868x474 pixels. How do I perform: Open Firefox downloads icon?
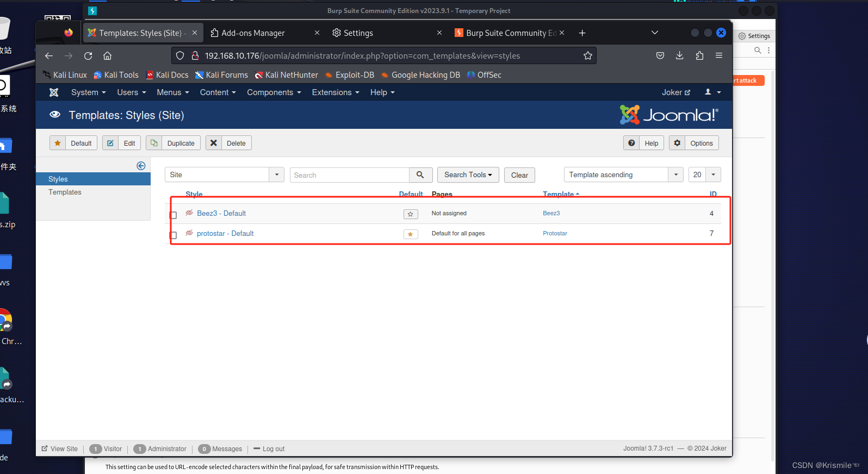click(680, 55)
